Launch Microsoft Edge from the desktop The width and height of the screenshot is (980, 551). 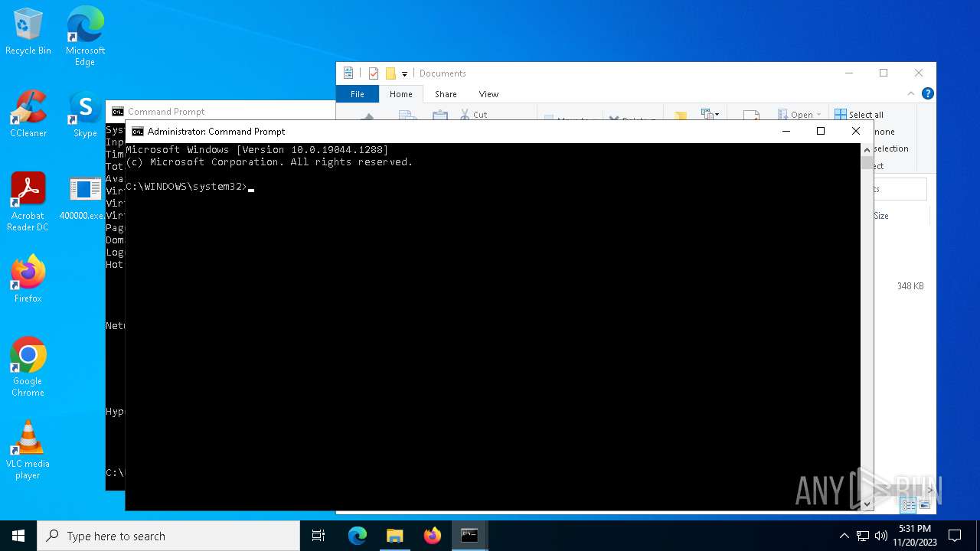[x=85, y=37]
